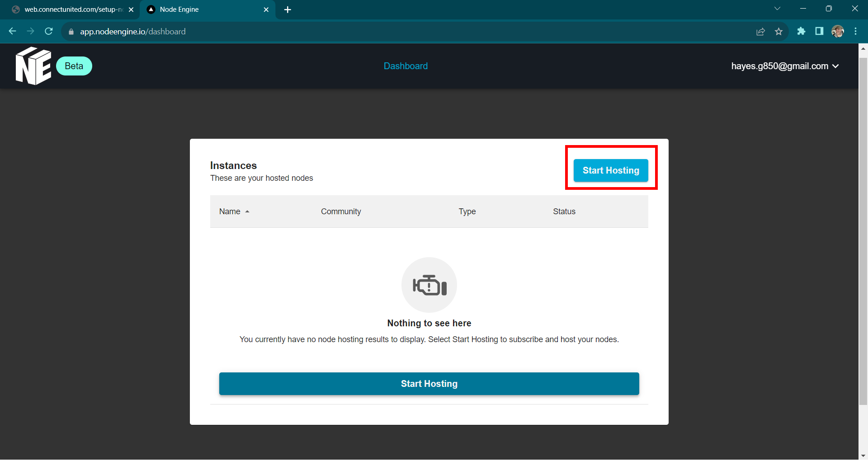868x461 pixels.
Task: Open the Chrome profile avatar
Action: (x=838, y=31)
